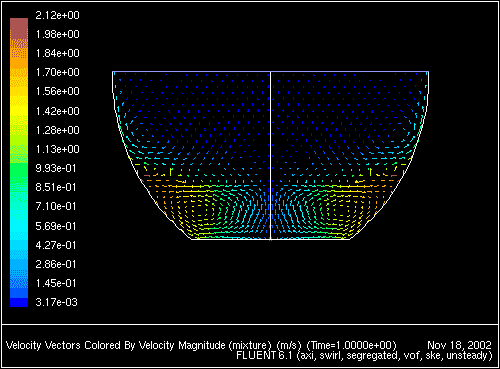Click the 3.17e-03 minimum legend value
Screen dimensions: 500x369
pyautogui.click(x=56, y=302)
